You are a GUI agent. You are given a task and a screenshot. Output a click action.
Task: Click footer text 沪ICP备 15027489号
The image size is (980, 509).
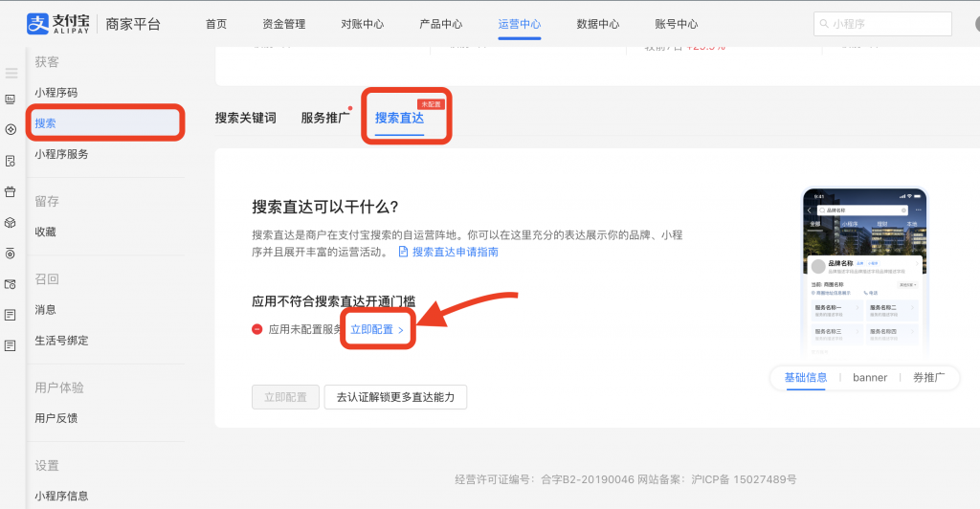tap(744, 479)
